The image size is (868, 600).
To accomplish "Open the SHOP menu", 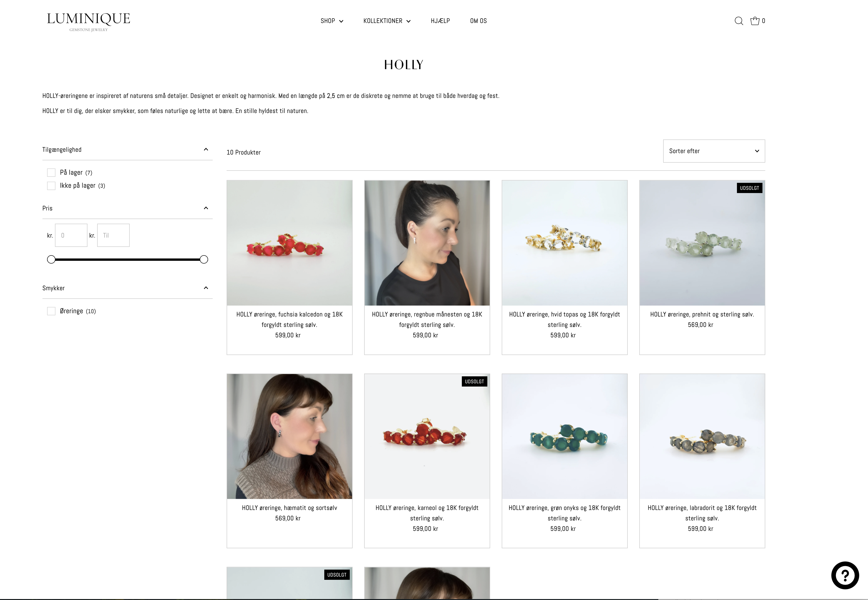I will click(332, 21).
